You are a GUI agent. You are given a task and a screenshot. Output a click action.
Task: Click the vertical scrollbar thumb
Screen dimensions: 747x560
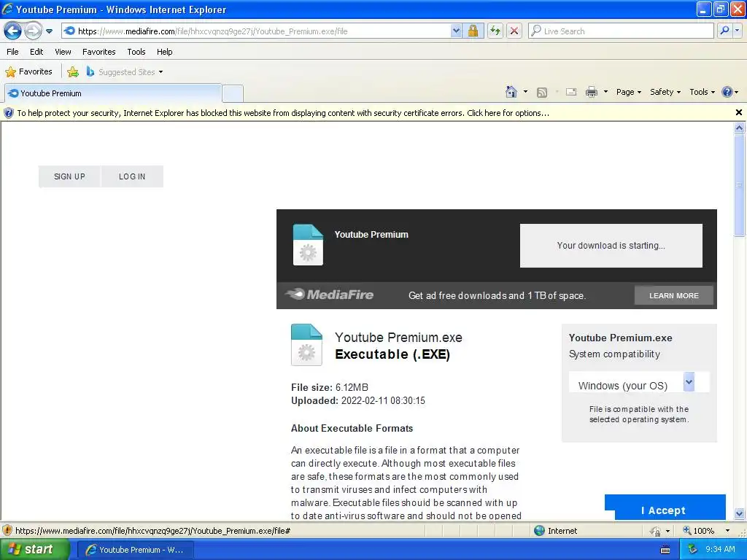(x=740, y=184)
